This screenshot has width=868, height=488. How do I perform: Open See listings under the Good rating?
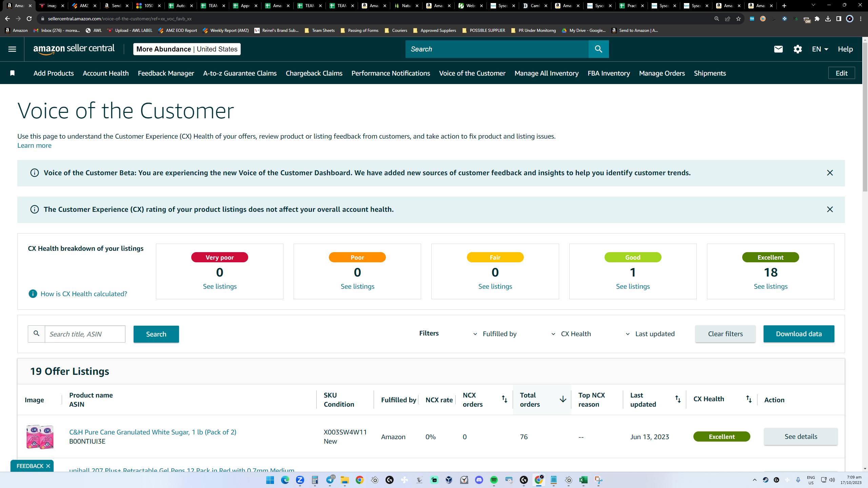(x=633, y=286)
